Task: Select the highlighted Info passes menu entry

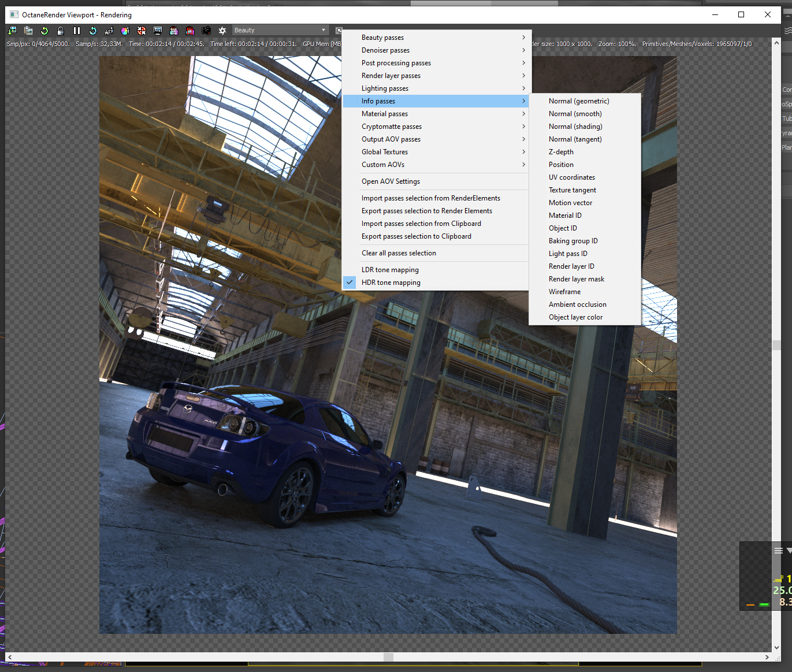Action: [x=436, y=101]
